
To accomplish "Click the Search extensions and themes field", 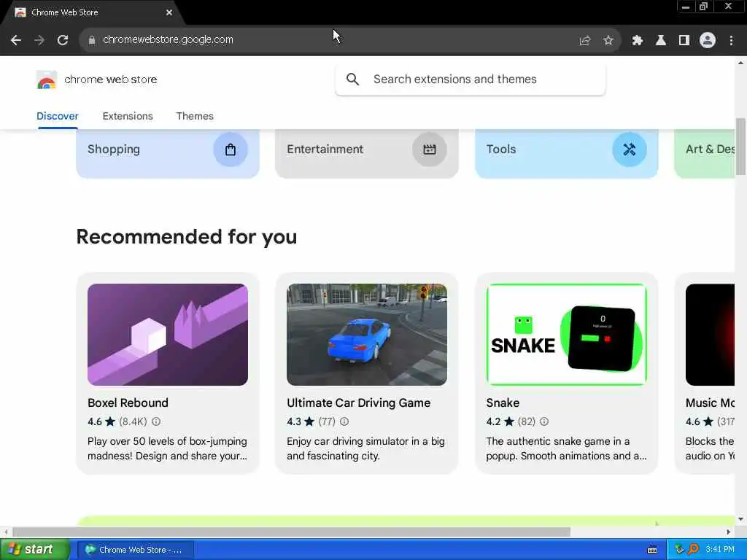I will [x=471, y=79].
